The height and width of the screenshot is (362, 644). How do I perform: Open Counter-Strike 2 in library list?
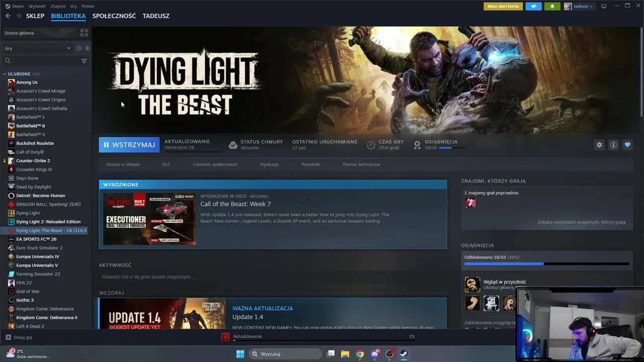pyautogui.click(x=33, y=161)
